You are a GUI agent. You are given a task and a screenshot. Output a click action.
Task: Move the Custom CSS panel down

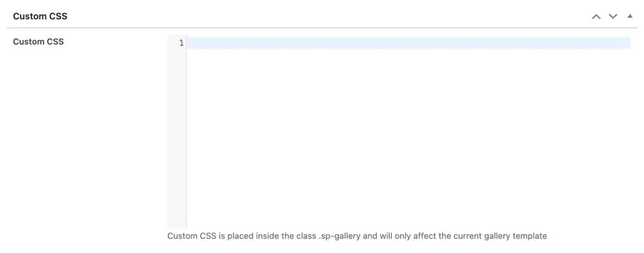tap(613, 16)
